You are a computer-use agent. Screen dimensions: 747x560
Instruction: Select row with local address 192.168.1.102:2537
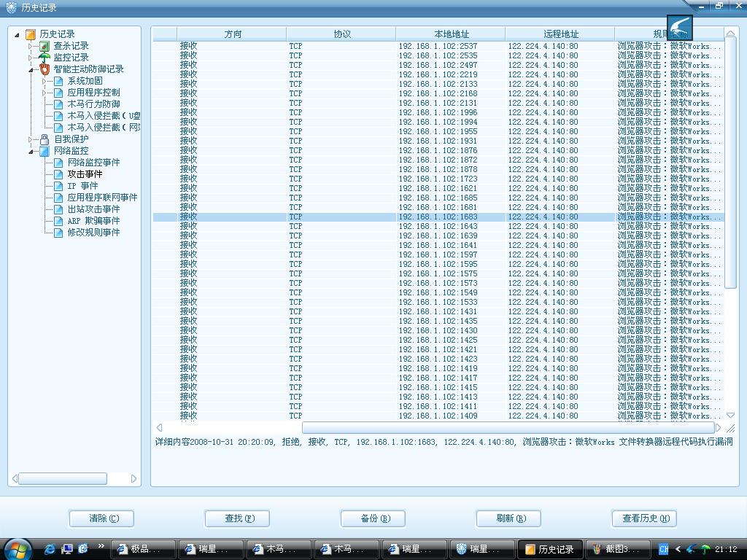[x=438, y=46]
